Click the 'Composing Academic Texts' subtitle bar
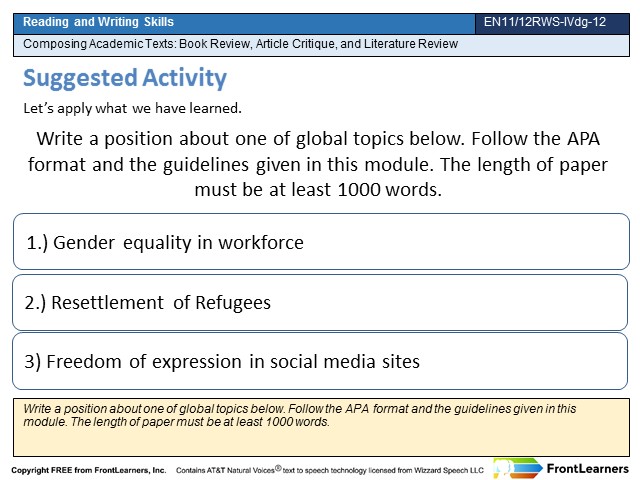The height and width of the screenshot is (480, 640). (x=321, y=45)
